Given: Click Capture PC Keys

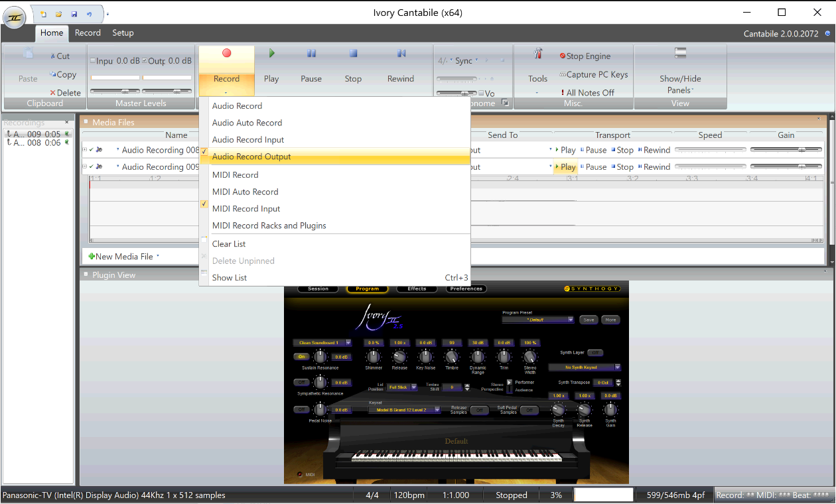Looking at the screenshot, I should tap(593, 75).
